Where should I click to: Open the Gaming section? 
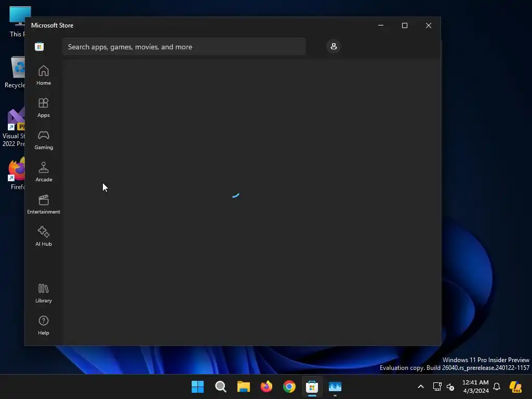point(44,140)
